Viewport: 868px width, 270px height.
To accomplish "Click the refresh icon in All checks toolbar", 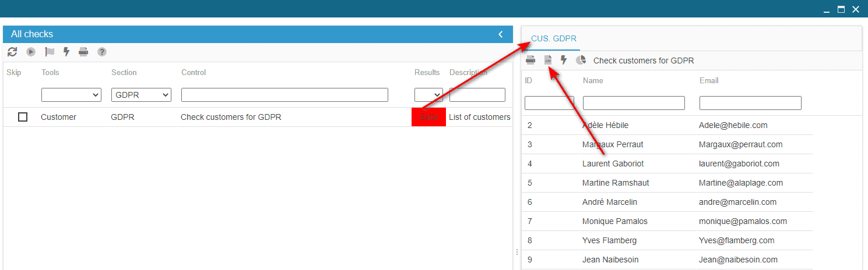I will coord(12,52).
